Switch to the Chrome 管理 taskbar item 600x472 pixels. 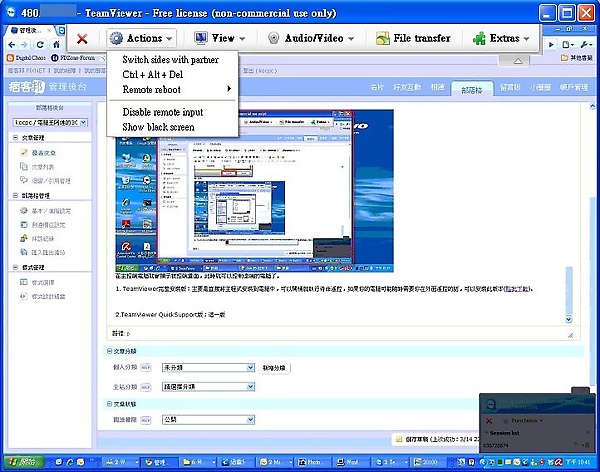pos(160,462)
